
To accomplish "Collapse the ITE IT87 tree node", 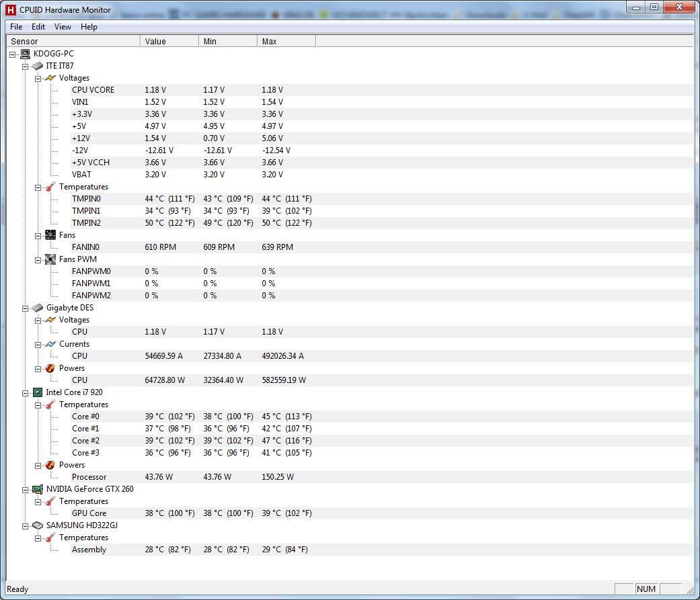I will (26, 67).
